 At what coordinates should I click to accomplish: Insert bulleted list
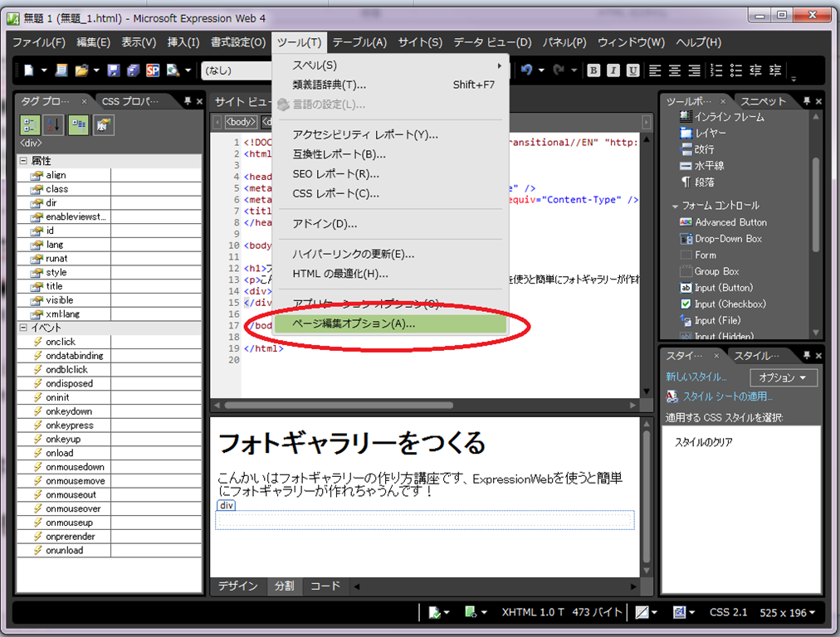(736, 71)
